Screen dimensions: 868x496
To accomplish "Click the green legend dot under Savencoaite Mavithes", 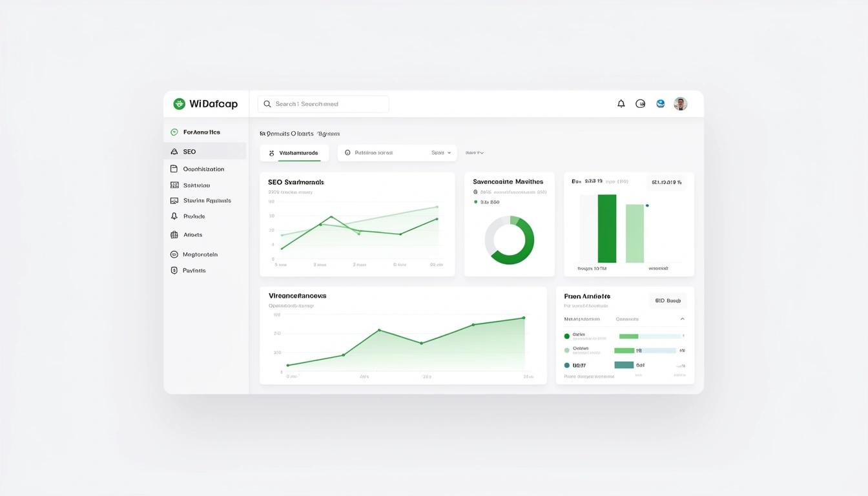I will click(x=476, y=202).
